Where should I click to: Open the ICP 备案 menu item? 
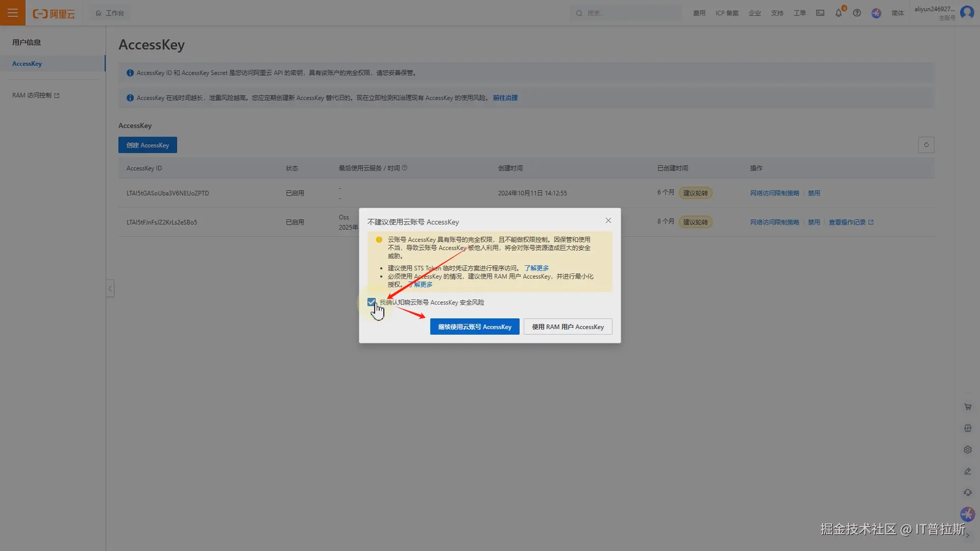(x=727, y=13)
